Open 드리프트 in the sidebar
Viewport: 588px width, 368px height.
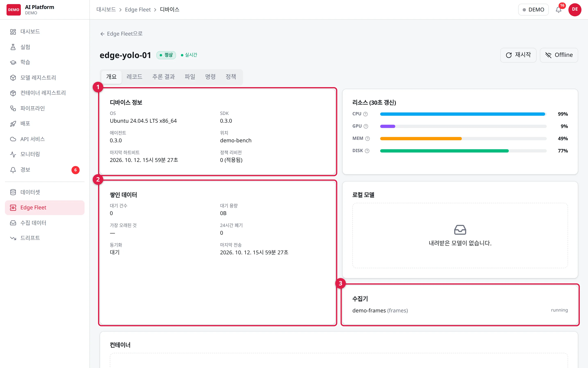45,238
